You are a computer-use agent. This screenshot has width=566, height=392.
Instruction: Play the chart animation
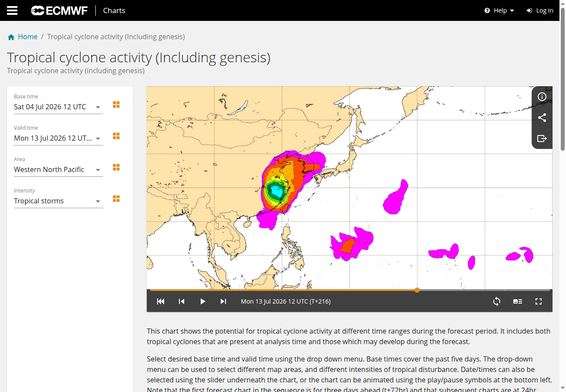pos(202,301)
